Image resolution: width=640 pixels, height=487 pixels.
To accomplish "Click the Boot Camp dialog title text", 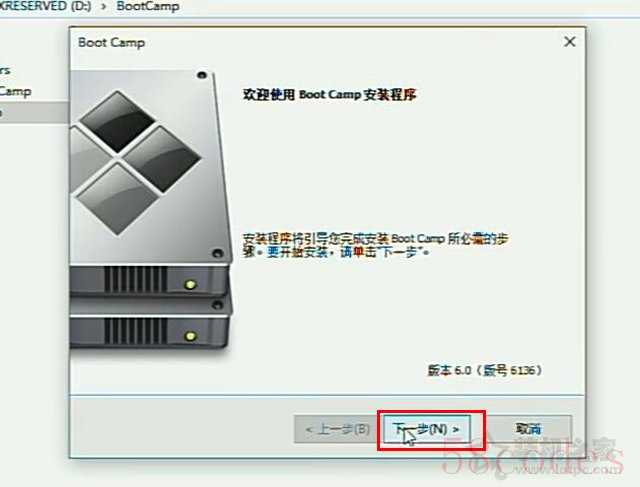I will [x=111, y=42].
